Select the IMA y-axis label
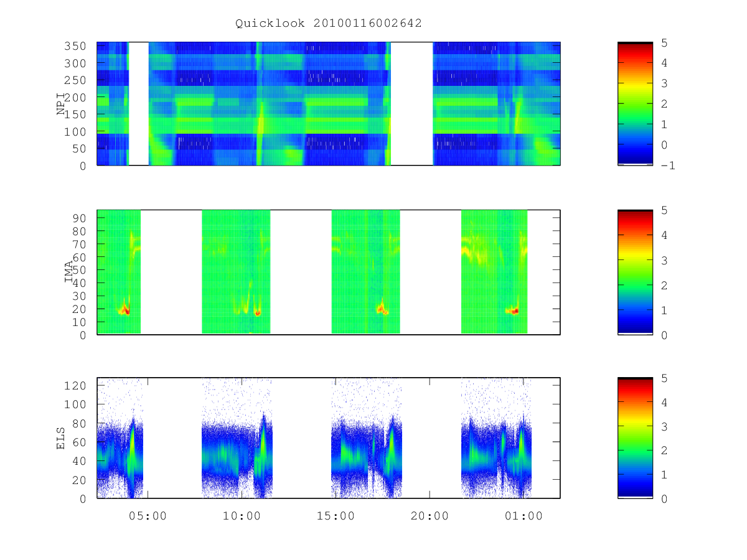Screen dimensions: 747x560 tap(68, 272)
